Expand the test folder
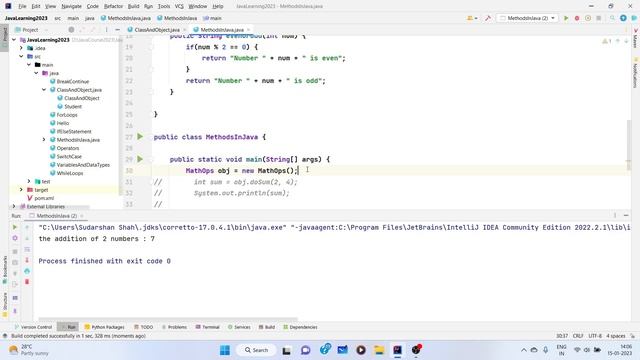640x360 pixels. 29,181
